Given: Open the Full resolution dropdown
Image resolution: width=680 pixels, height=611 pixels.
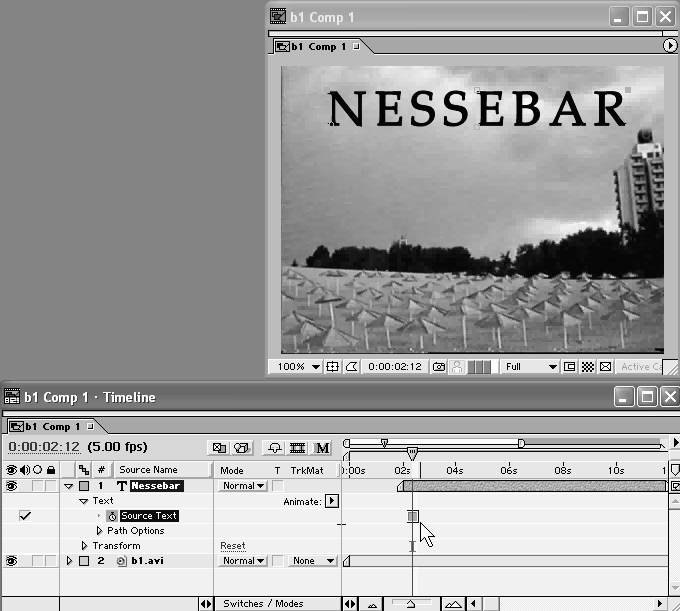Looking at the screenshot, I should coord(529,367).
